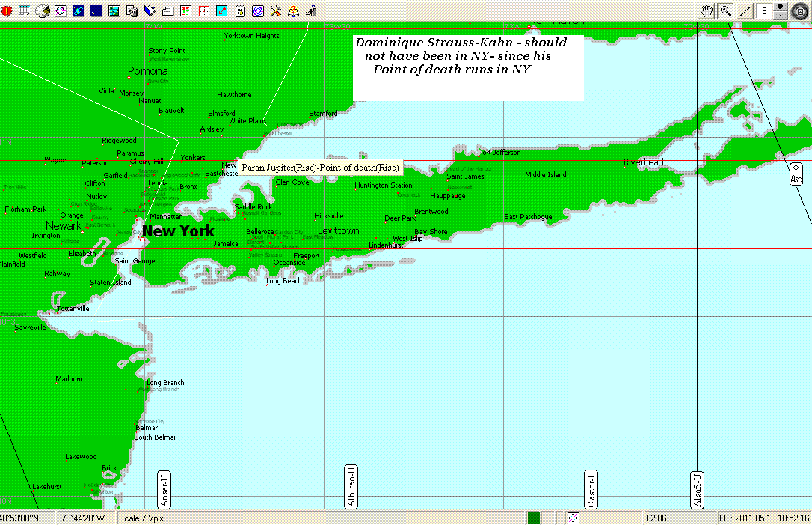Click the red and green table report icon
The width and height of the screenshot is (812, 525).
[x=186, y=11]
